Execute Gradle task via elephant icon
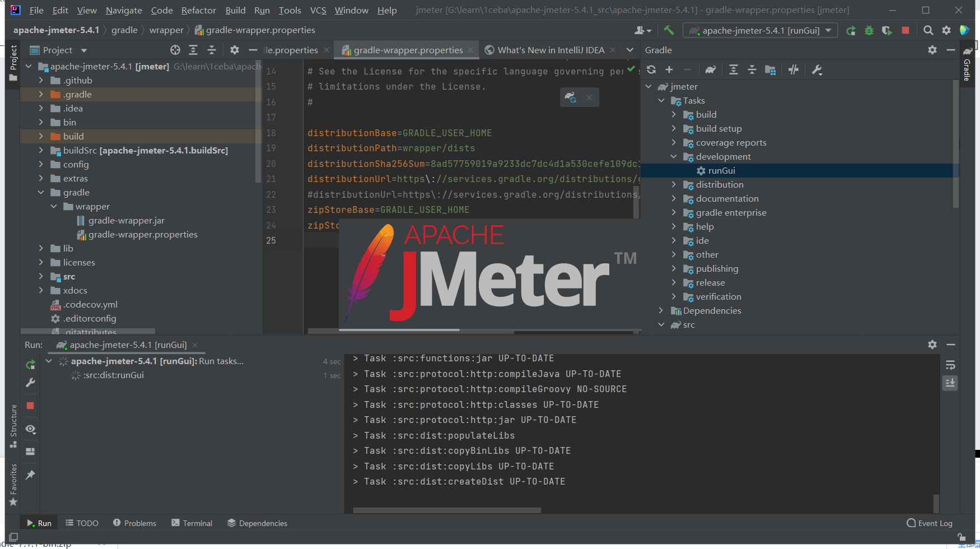Viewport: 980px width, 549px height. (710, 69)
